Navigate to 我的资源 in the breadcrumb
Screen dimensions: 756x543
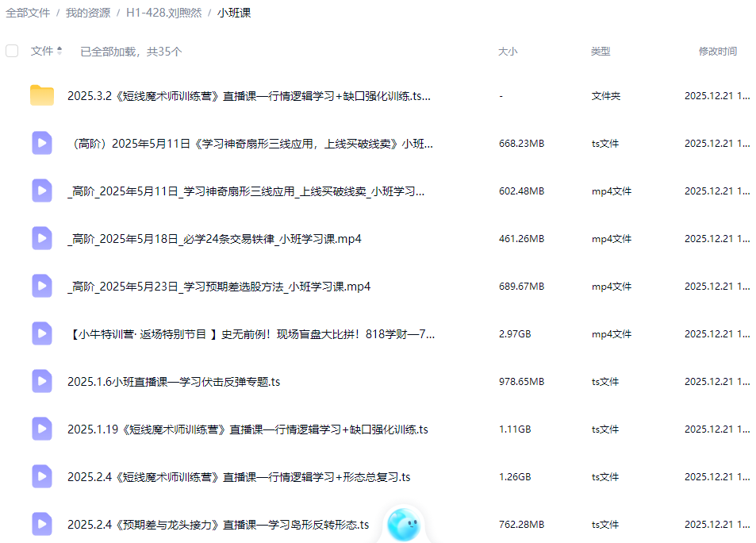(x=86, y=13)
